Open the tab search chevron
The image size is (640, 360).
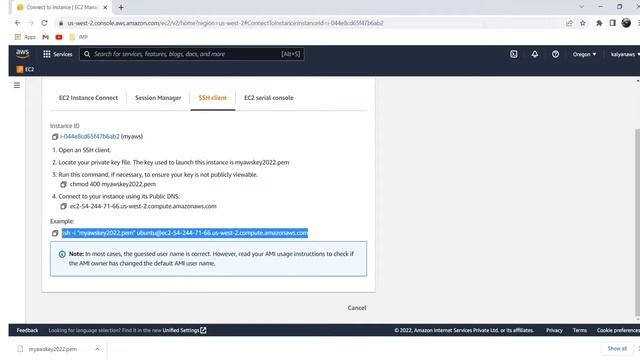click(582, 7)
